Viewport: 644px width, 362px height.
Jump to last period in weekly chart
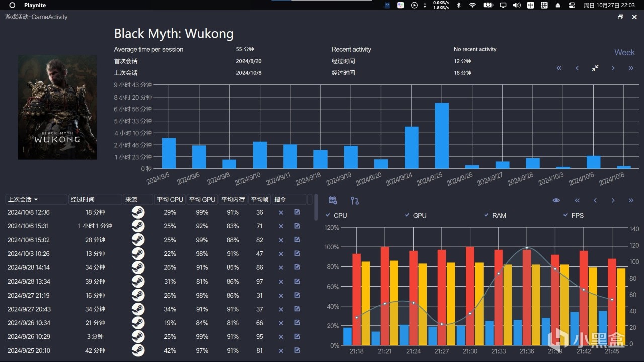point(631,68)
